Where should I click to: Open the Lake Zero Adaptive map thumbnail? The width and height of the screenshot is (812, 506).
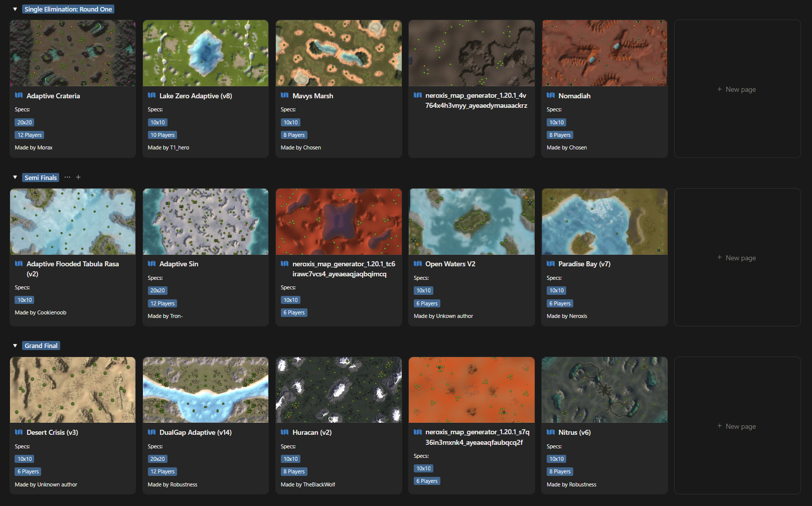coord(206,53)
